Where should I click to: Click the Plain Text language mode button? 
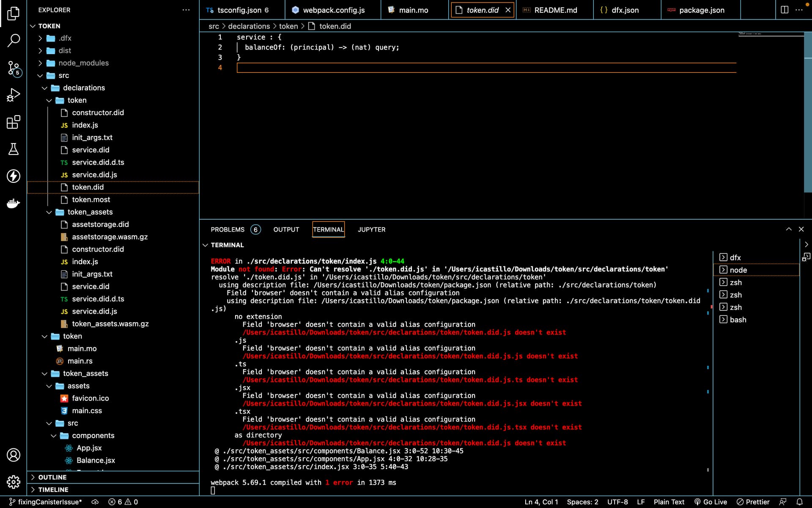click(x=669, y=502)
